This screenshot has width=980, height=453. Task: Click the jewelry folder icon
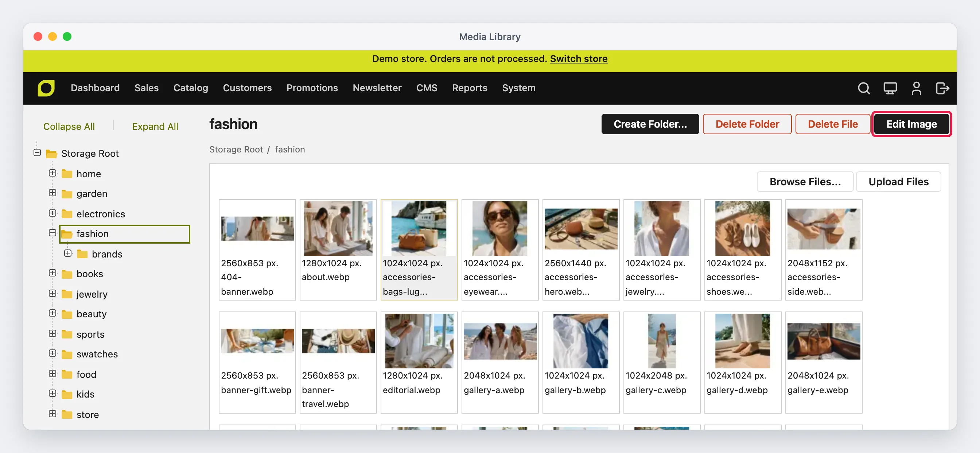point(67,294)
